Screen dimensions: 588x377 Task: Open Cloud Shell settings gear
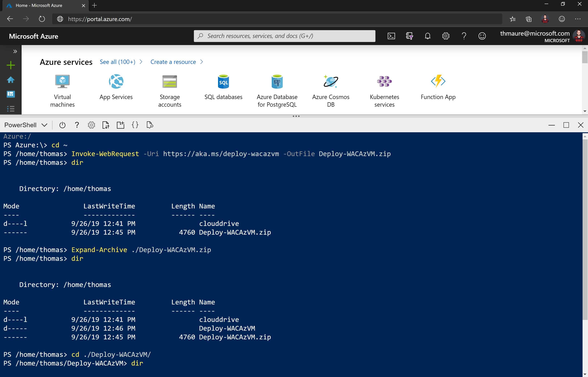(x=91, y=125)
